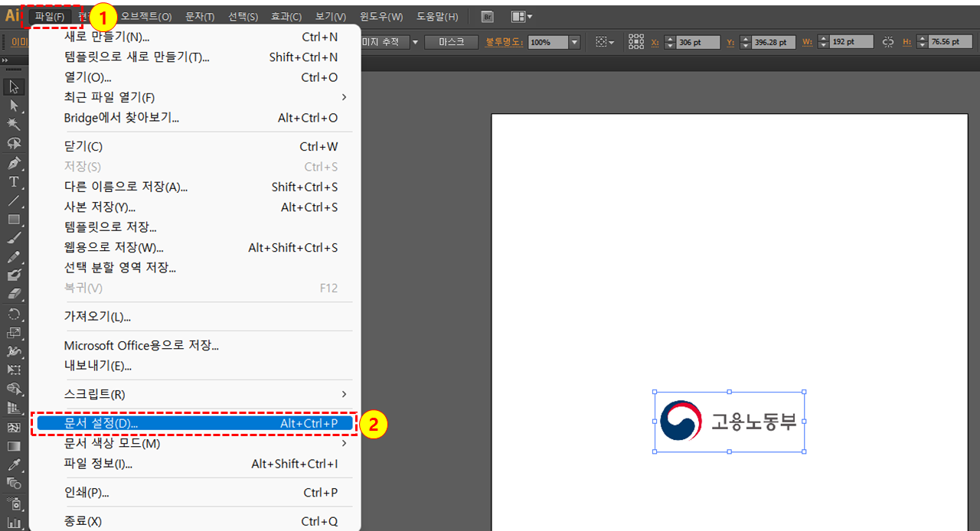Click the Y position field
The image size is (980, 531).
coord(773,42)
